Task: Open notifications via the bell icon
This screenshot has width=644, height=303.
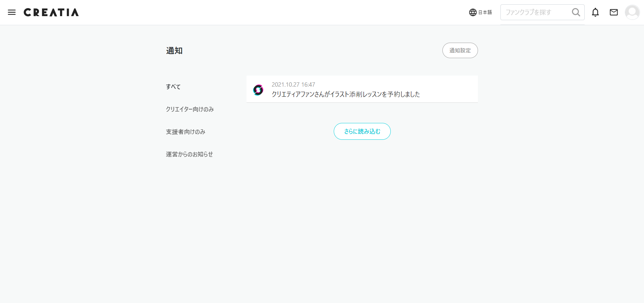Action: (x=596, y=12)
